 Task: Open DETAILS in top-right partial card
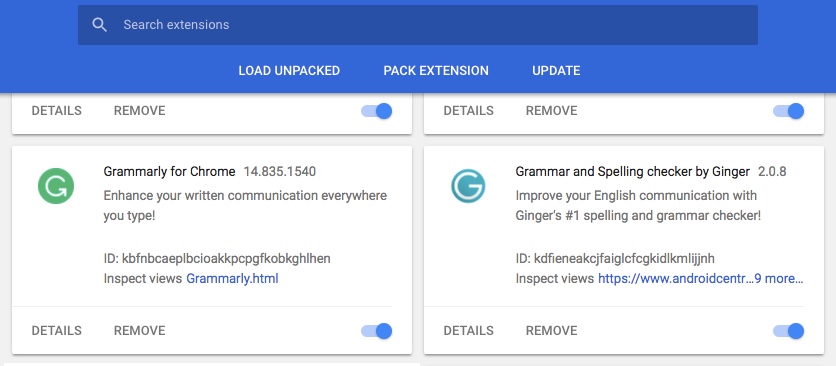[x=469, y=110]
